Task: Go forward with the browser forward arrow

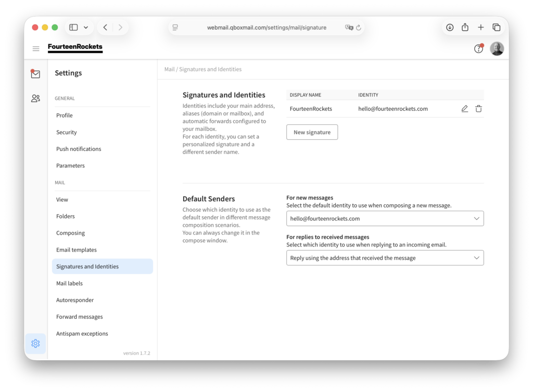Action: pyautogui.click(x=120, y=28)
